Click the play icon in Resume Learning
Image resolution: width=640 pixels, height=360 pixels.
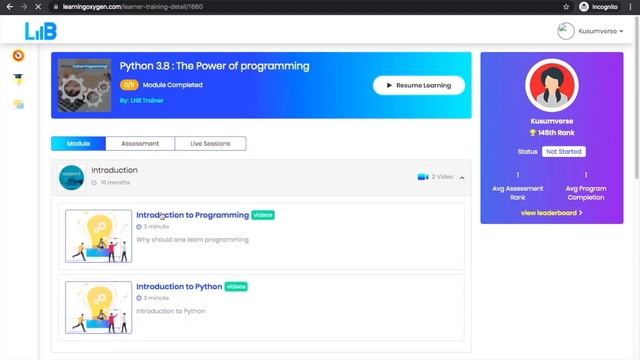pos(389,85)
